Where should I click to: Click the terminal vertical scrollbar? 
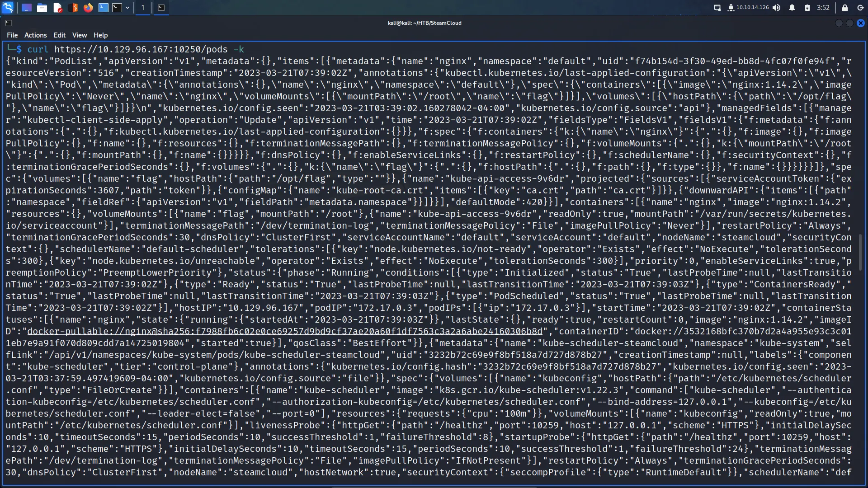860,253
